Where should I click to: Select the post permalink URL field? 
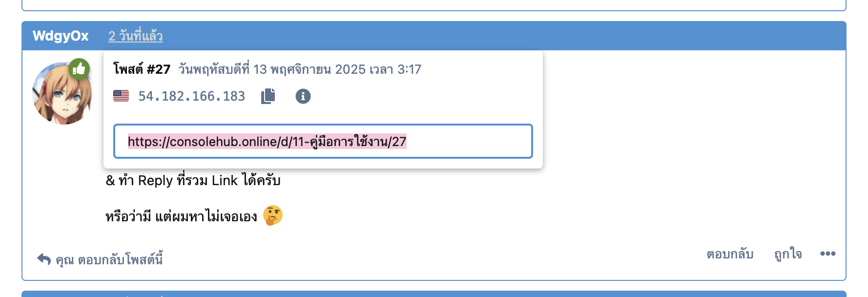coord(323,142)
